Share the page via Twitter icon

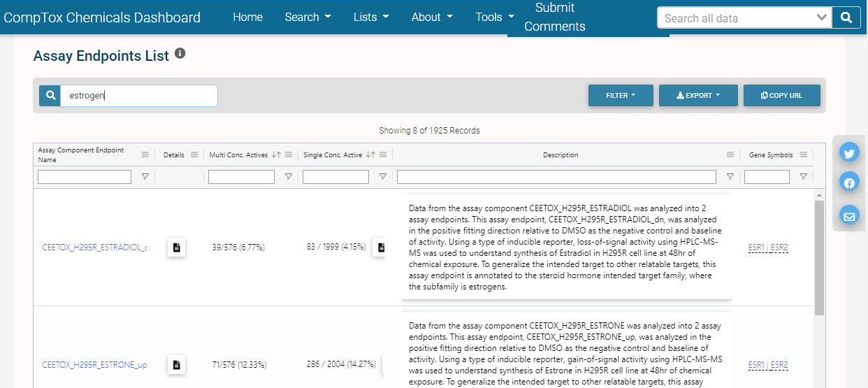(x=849, y=153)
